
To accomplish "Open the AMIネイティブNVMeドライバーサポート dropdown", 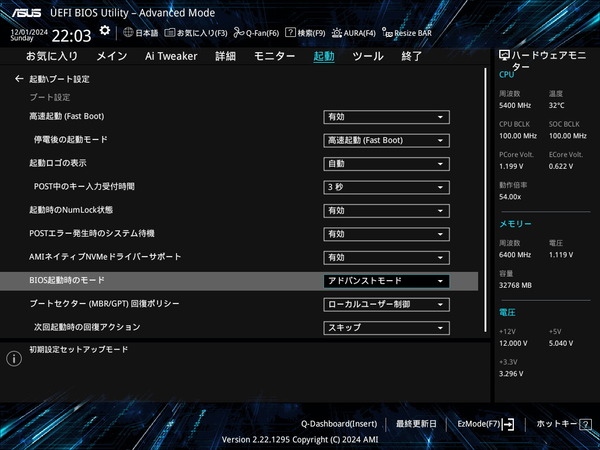I will click(386, 258).
